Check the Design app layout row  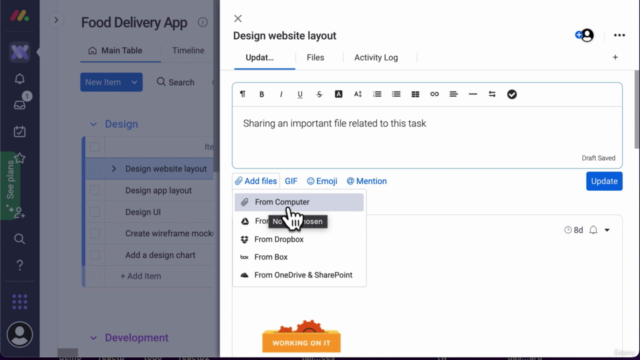click(95, 190)
